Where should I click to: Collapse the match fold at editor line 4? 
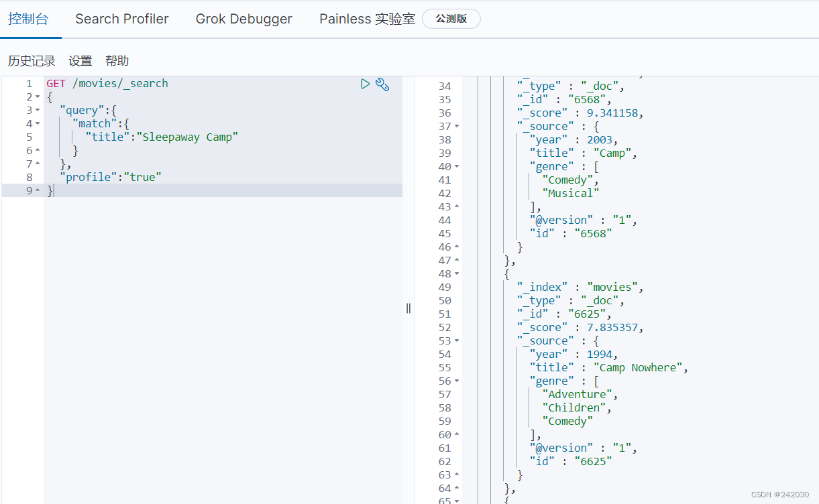(x=38, y=124)
